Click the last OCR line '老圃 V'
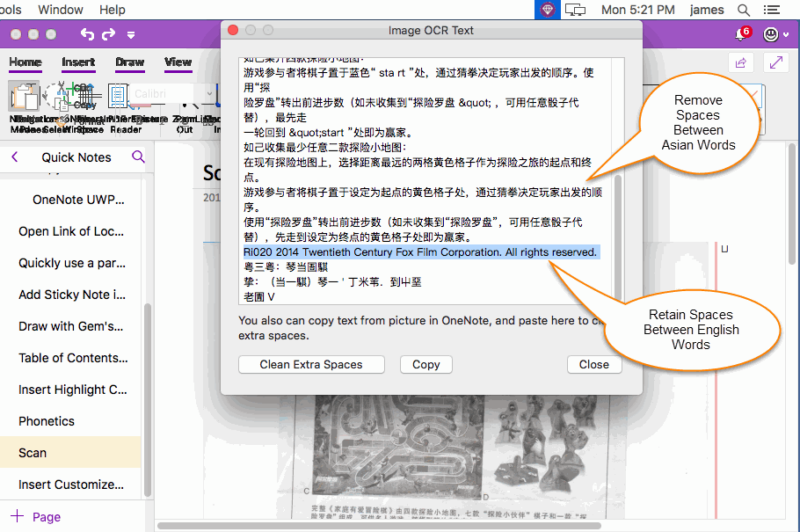The width and height of the screenshot is (800, 532). [x=259, y=296]
